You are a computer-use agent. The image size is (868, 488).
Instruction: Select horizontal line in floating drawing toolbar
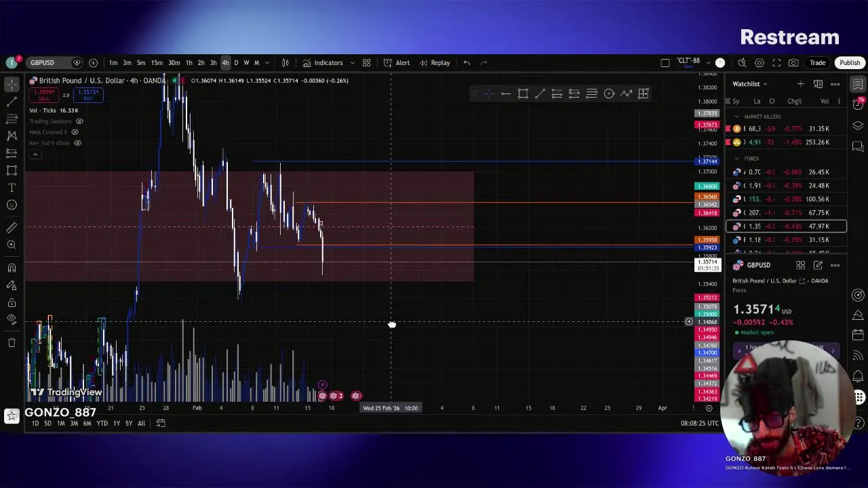505,94
